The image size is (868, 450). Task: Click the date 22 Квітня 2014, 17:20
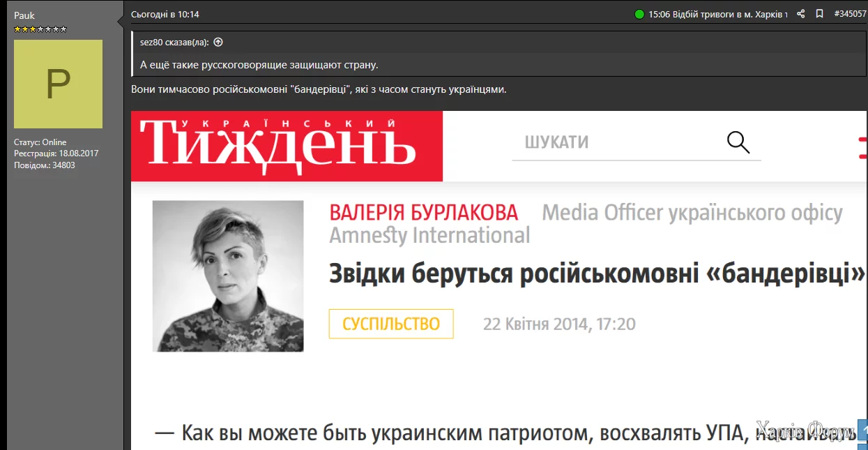[x=559, y=324]
